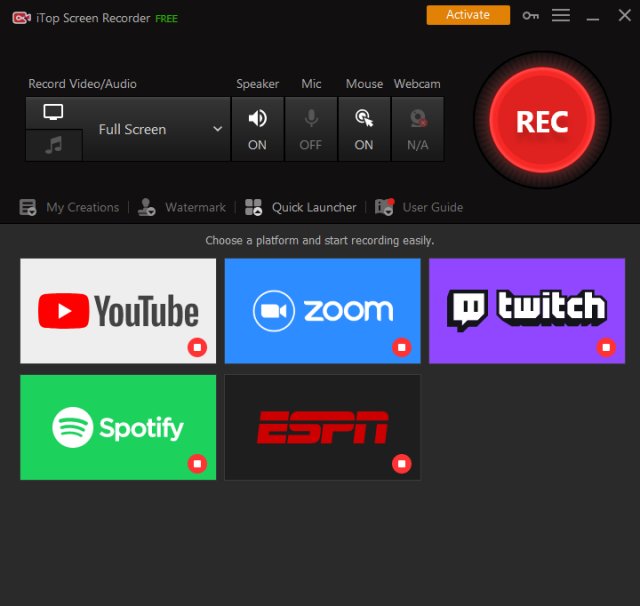The image size is (640, 606).
Task: Launch the Spotify platform tile
Action: tap(118, 427)
